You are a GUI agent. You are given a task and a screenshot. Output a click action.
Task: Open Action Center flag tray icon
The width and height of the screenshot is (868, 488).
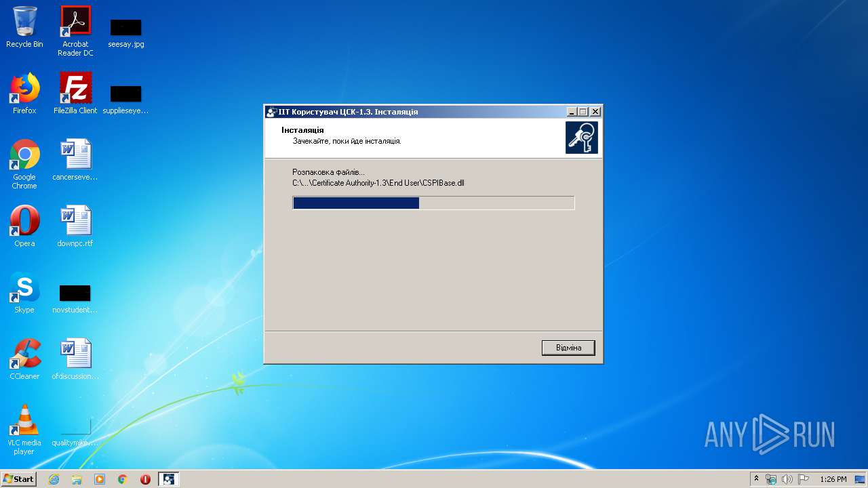coord(804,479)
